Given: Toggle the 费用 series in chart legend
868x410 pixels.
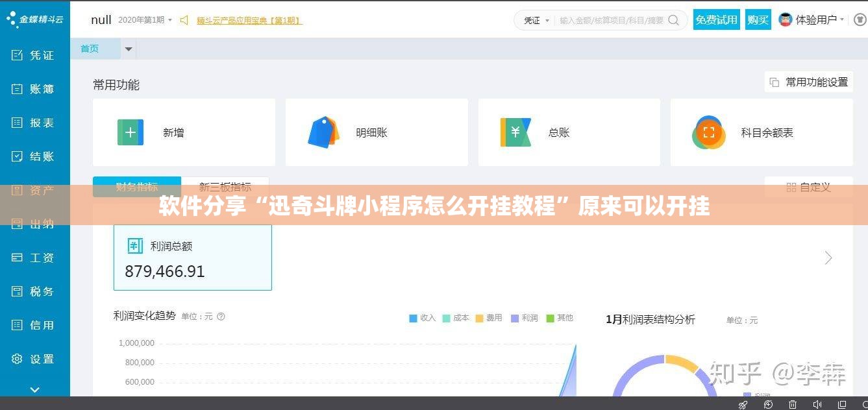Looking at the screenshot, I should tap(489, 318).
